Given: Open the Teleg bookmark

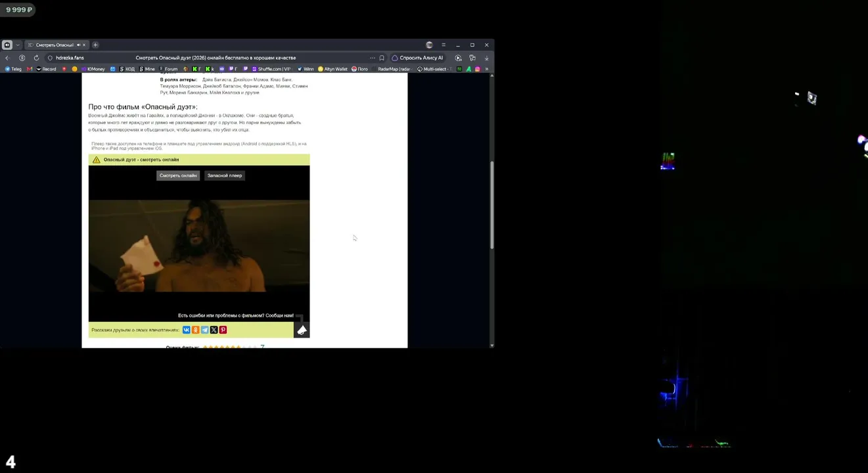Looking at the screenshot, I should coord(13,69).
